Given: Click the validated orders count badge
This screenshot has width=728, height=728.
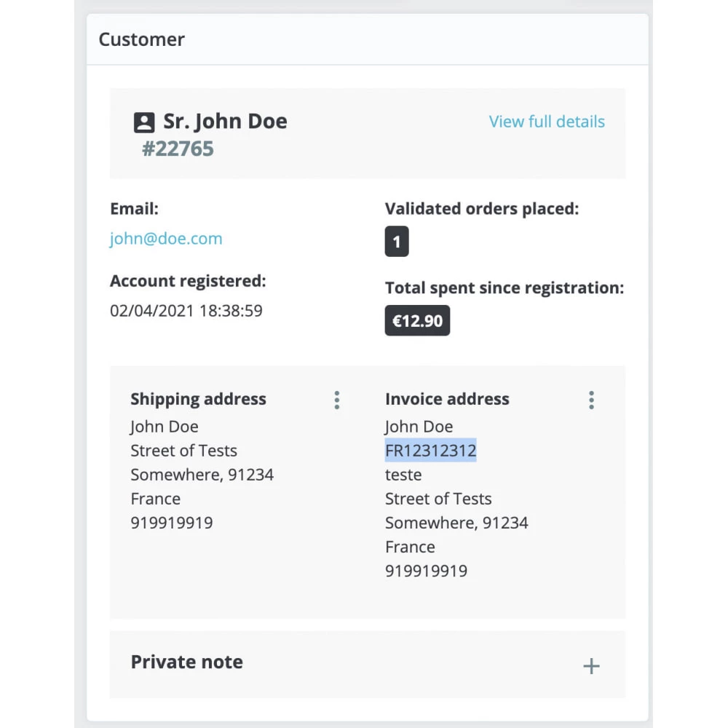Looking at the screenshot, I should click(397, 242).
